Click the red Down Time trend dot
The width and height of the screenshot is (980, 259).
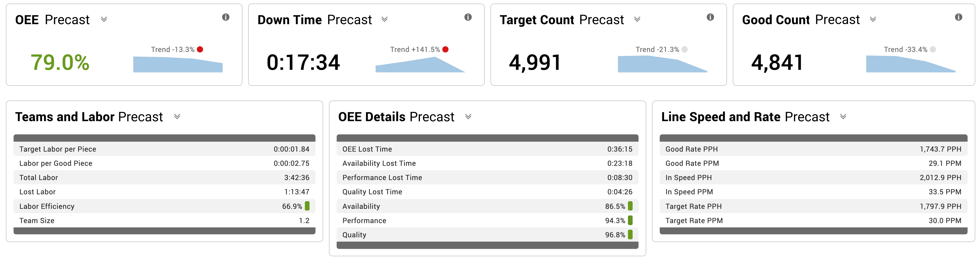pos(446,49)
